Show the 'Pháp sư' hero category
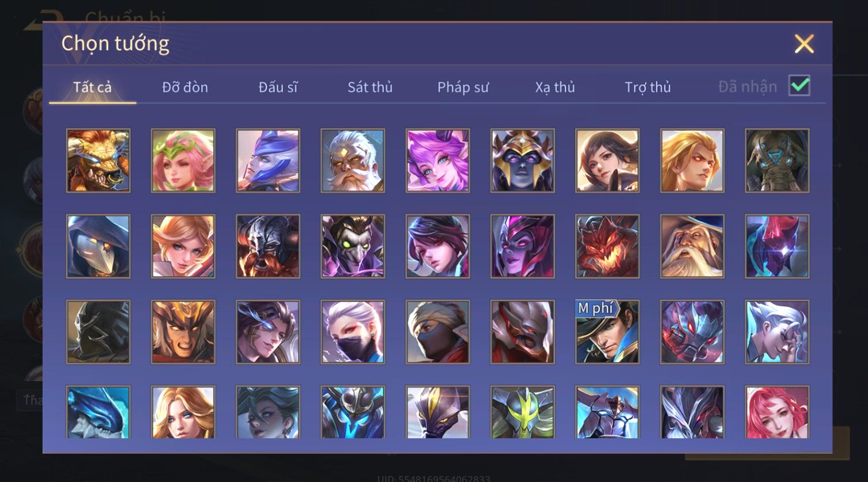 (x=463, y=87)
